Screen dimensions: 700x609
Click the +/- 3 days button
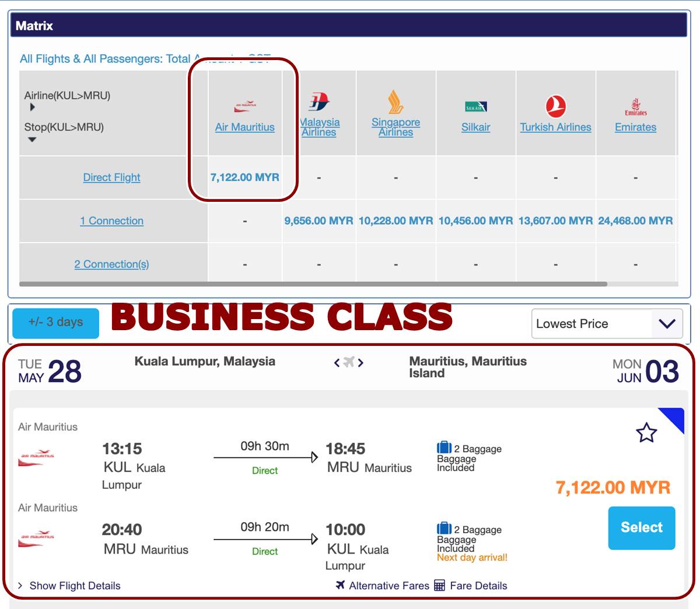(55, 323)
